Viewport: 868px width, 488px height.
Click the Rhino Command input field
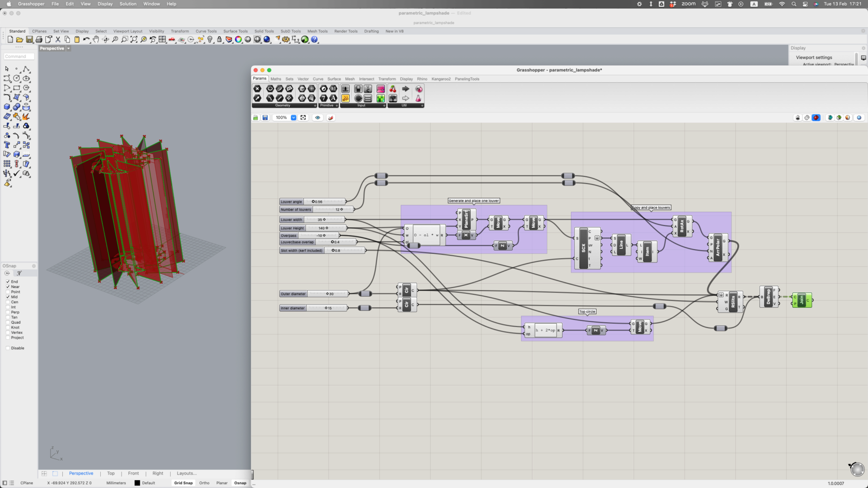point(19,56)
